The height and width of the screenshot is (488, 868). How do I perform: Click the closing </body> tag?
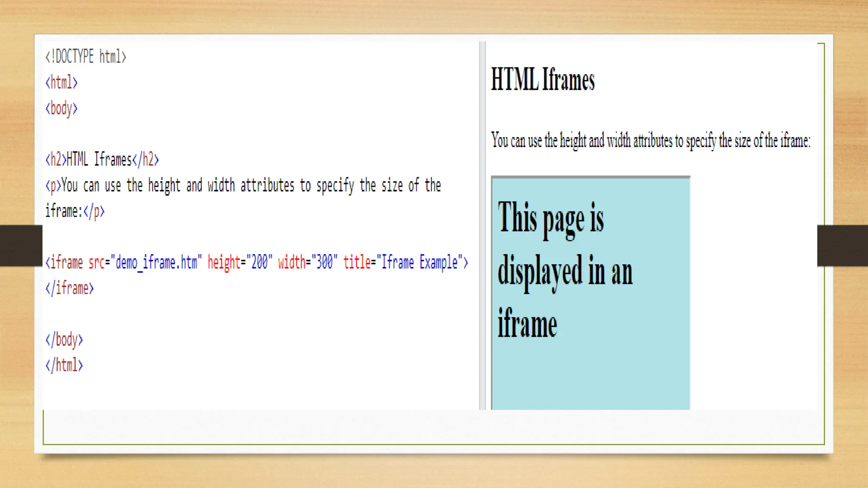[64, 340]
